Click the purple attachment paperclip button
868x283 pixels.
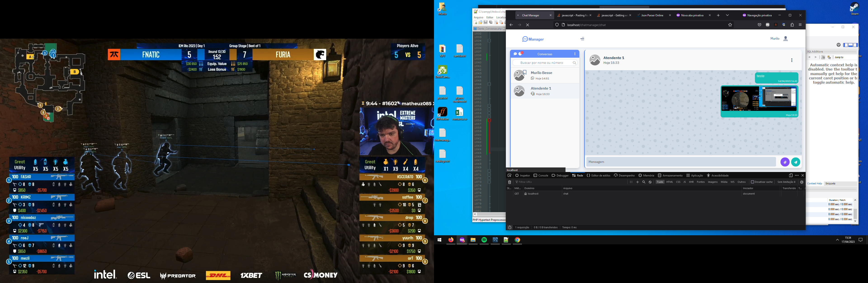[785, 162]
